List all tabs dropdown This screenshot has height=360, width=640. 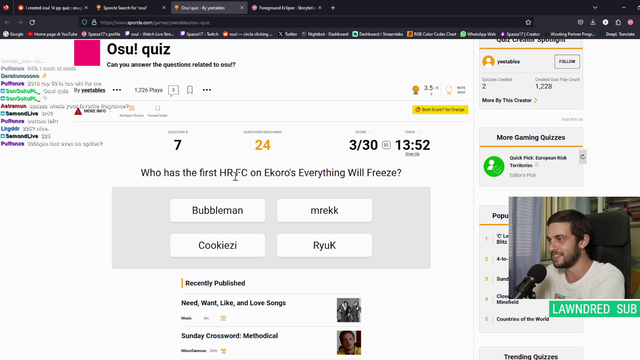[x=595, y=8]
